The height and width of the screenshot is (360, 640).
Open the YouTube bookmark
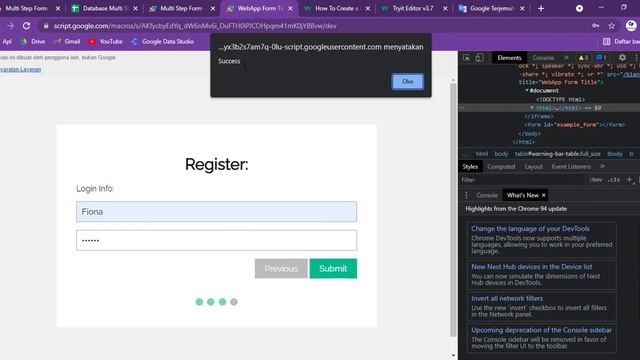[x=106, y=42]
